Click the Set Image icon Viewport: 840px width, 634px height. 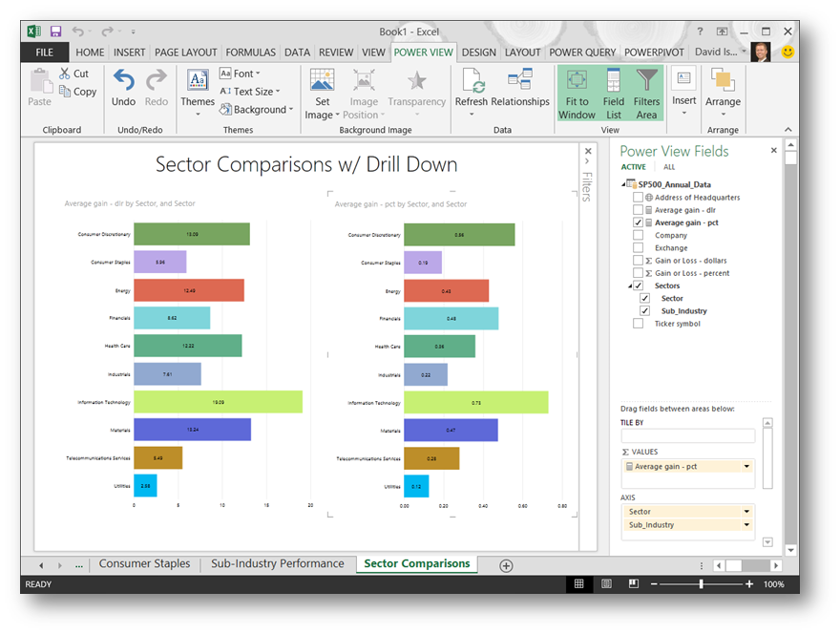coord(322,80)
